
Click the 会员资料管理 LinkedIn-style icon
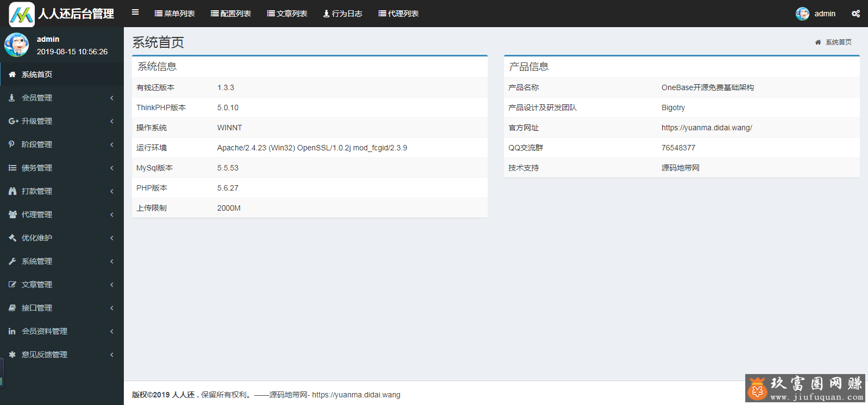12,331
